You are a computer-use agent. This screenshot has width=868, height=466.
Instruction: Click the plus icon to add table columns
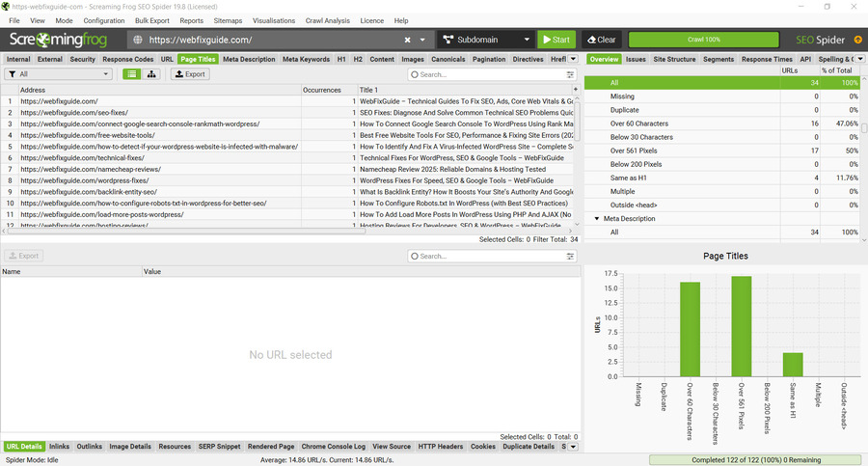coord(576,89)
